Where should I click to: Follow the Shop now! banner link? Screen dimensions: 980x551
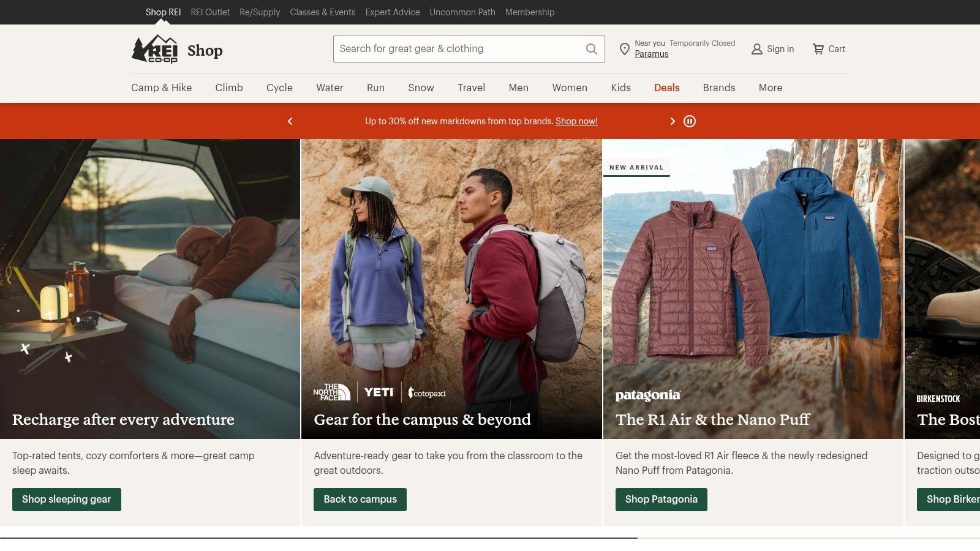[x=576, y=121]
